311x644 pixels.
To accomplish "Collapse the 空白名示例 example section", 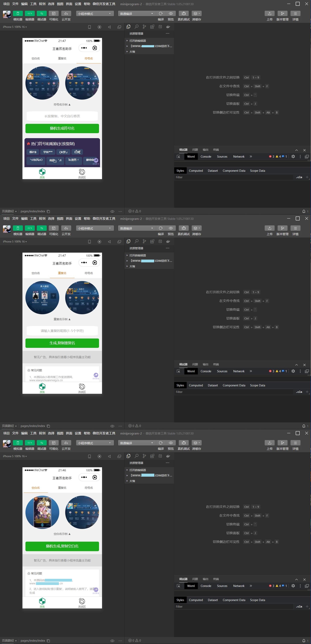I will [x=62, y=534].
